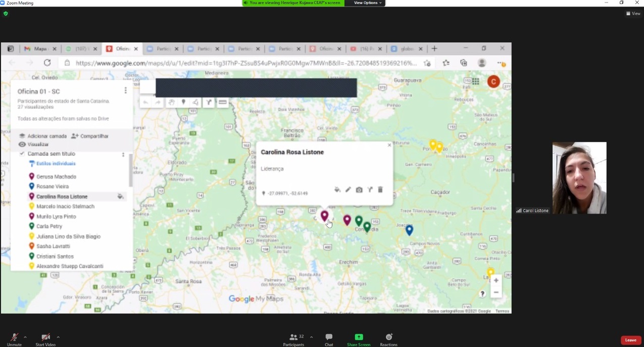The height and width of the screenshot is (347, 644).
Task: Click paint bucket color next to Carolina Rosa Listone row
Action: (120, 196)
